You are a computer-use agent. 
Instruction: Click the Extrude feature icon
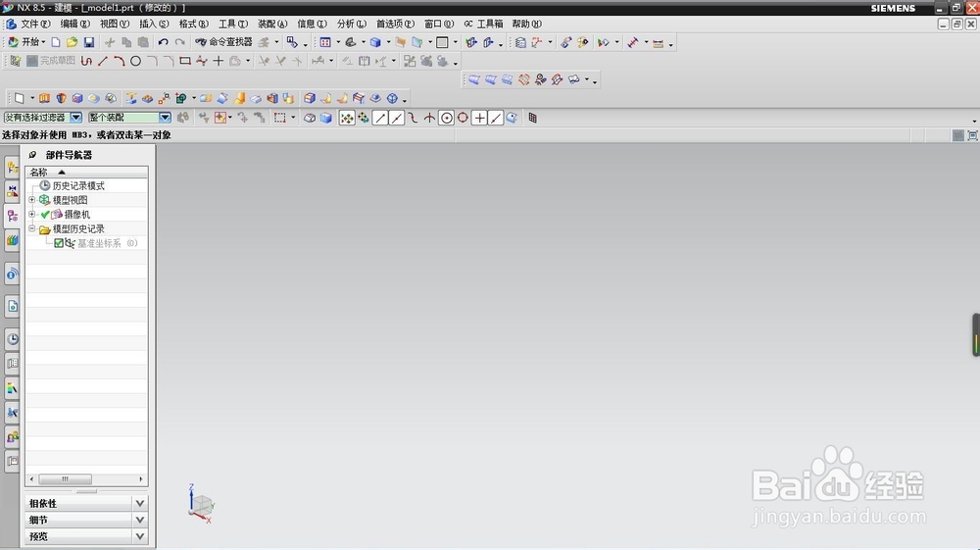44,98
